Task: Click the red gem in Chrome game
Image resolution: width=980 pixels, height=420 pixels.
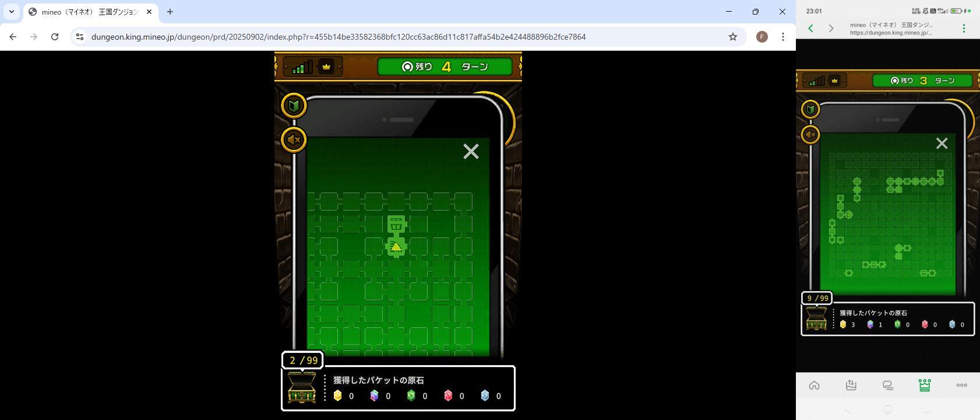Action: (x=448, y=395)
